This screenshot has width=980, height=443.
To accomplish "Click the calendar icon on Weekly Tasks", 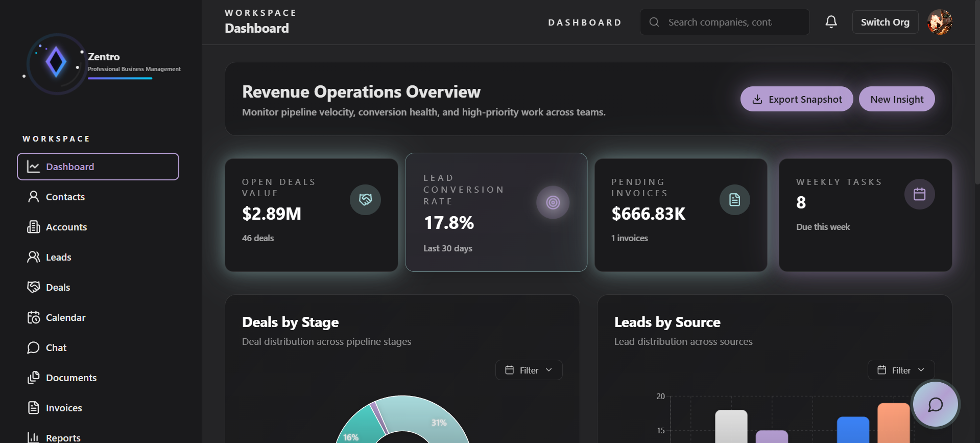I will (919, 194).
